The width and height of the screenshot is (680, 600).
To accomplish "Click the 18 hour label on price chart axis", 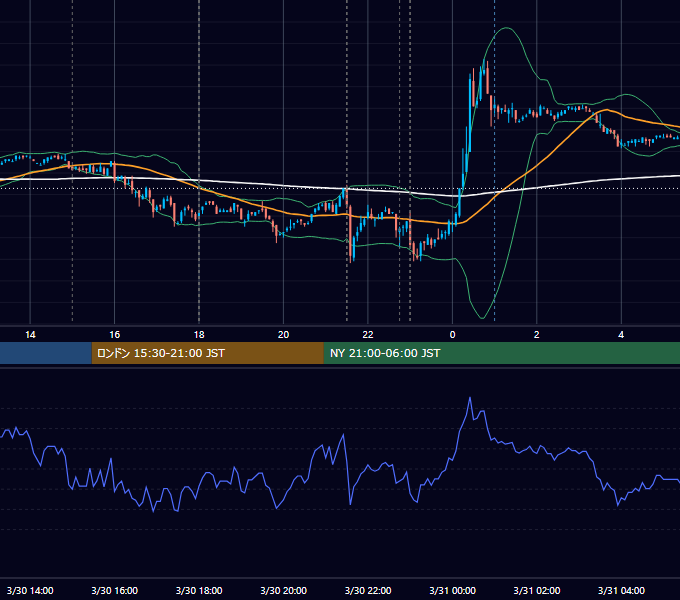I will point(199,335).
